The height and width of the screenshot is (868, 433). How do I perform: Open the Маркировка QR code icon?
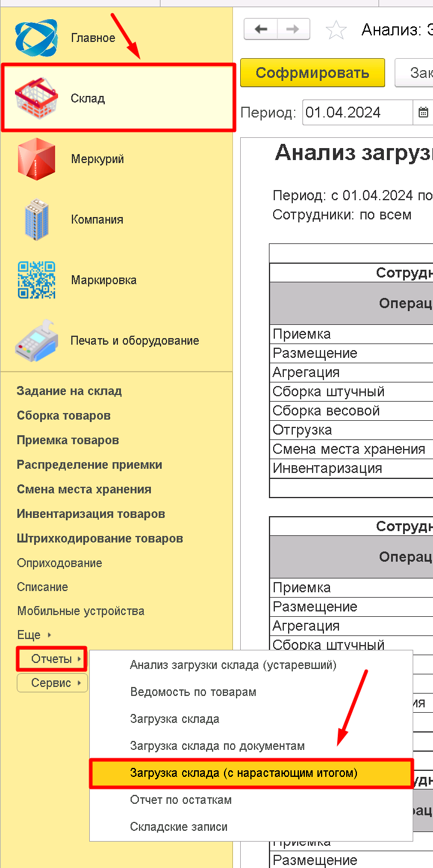(37, 280)
